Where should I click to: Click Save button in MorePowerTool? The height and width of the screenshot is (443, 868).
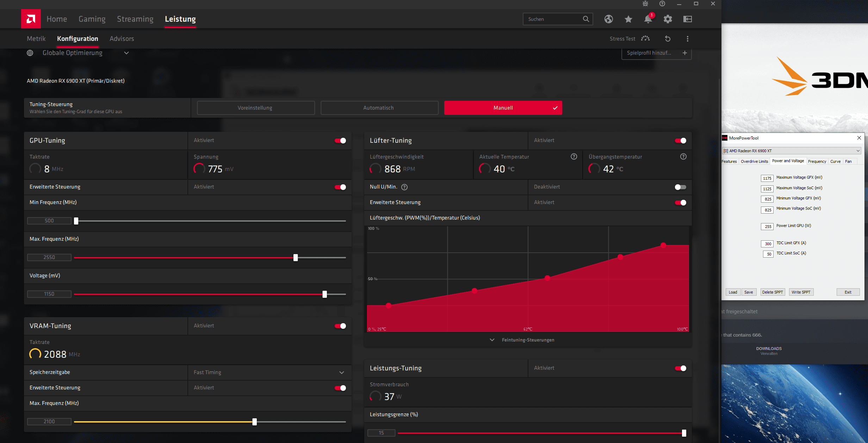pyautogui.click(x=749, y=292)
